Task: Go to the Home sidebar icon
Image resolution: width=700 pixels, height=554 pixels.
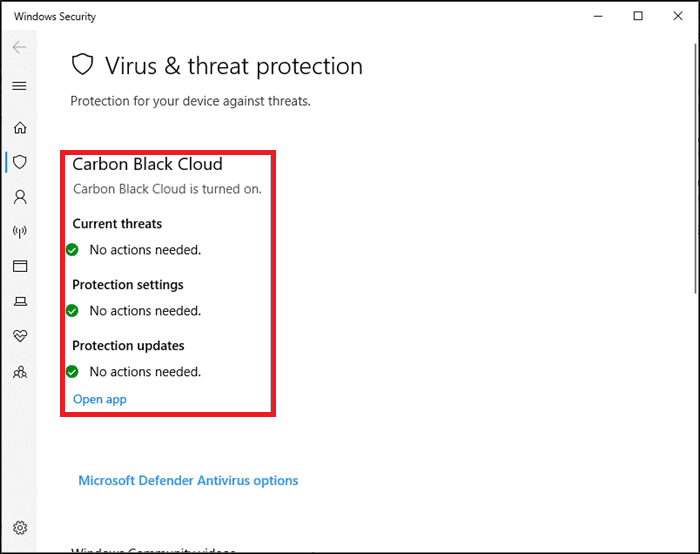Action: click(19, 128)
